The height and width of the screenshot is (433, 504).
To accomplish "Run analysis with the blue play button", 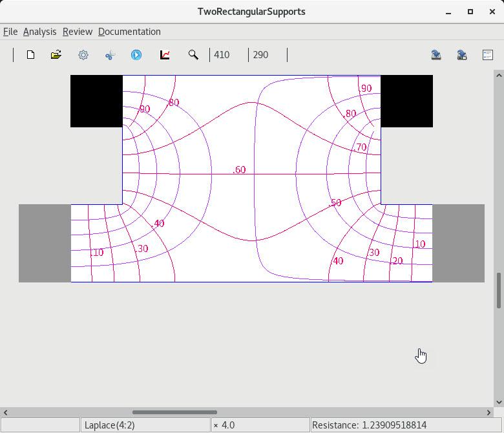I will point(136,55).
